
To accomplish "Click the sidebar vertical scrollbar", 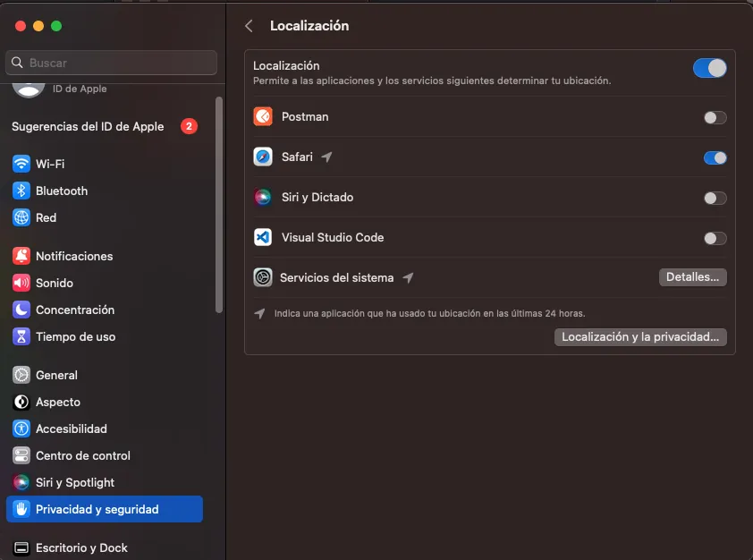I will (x=219, y=205).
